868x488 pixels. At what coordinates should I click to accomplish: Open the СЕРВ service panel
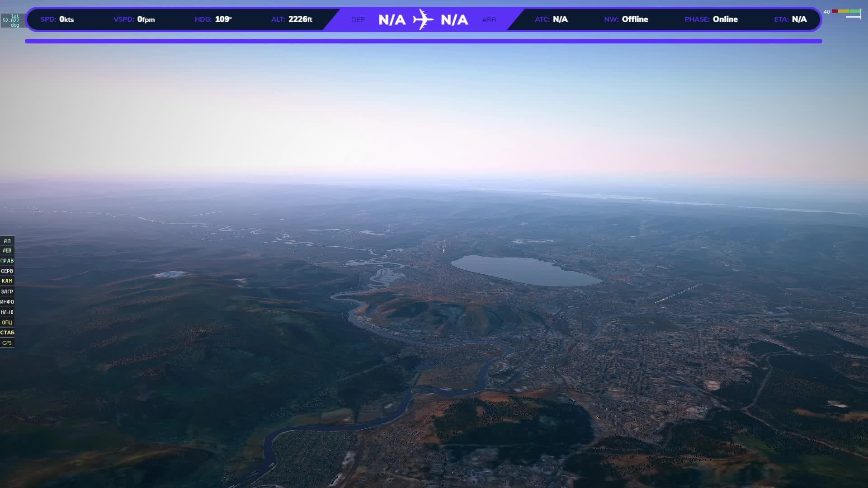tap(7, 271)
